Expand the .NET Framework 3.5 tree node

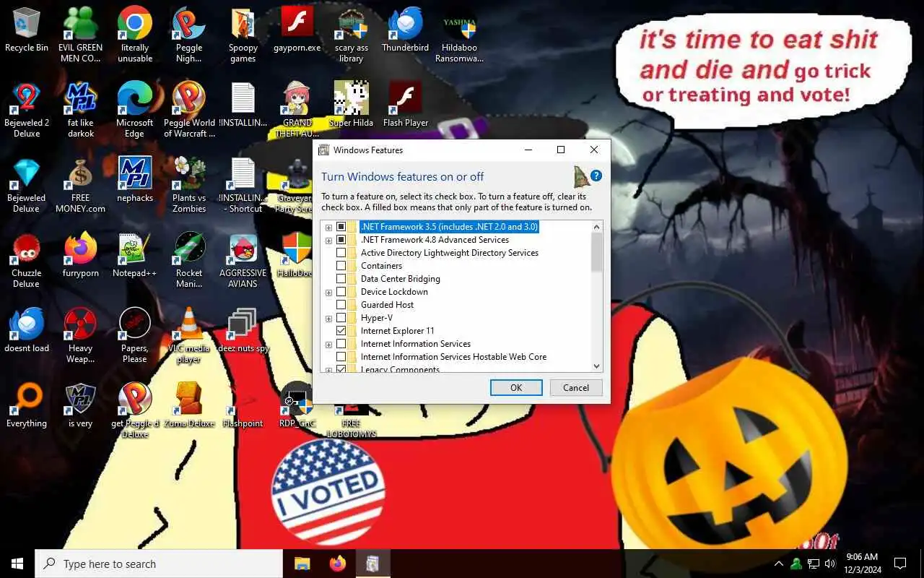tap(328, 227)
